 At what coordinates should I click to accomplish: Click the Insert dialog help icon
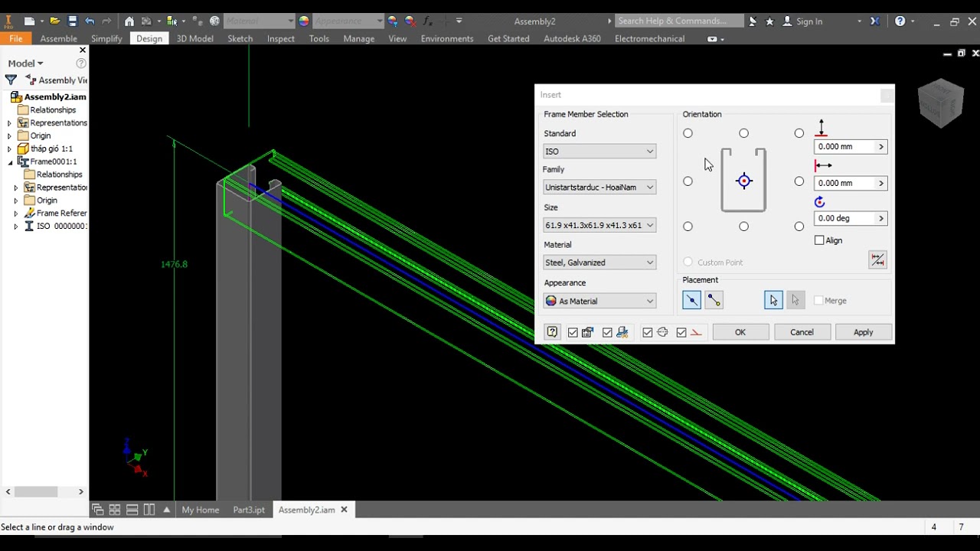(x=552, y=332)
